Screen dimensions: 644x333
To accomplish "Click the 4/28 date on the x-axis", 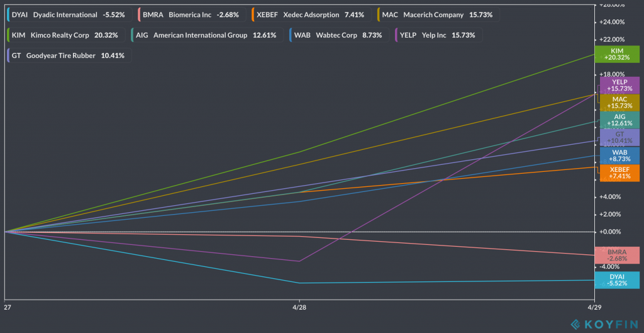I will tap(299, 308).
